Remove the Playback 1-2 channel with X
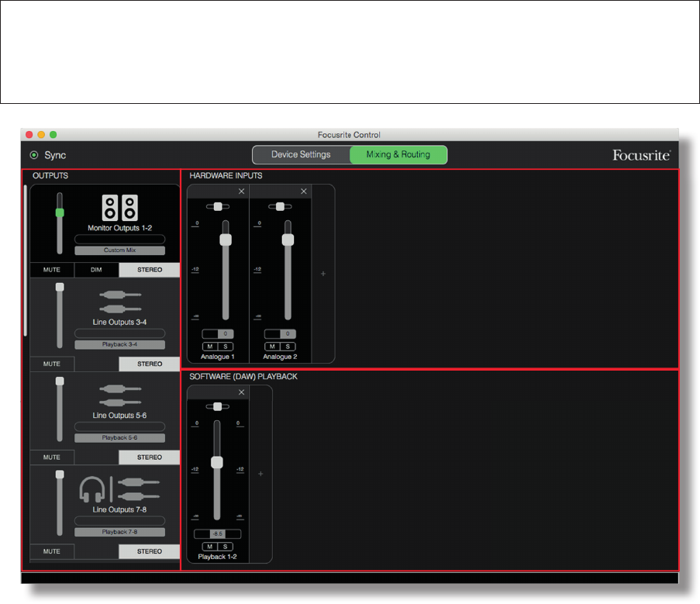700x604 pixels. [x=241, y=392]
